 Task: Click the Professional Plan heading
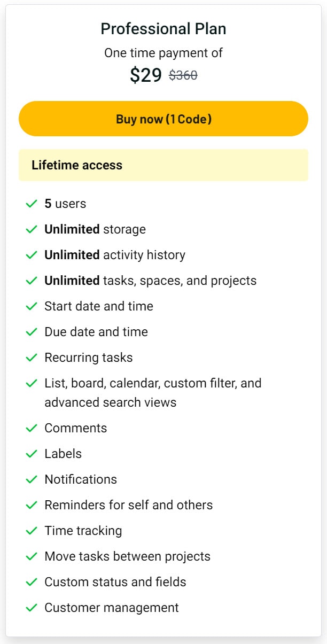pyautogui.click(x=163, y=29)
